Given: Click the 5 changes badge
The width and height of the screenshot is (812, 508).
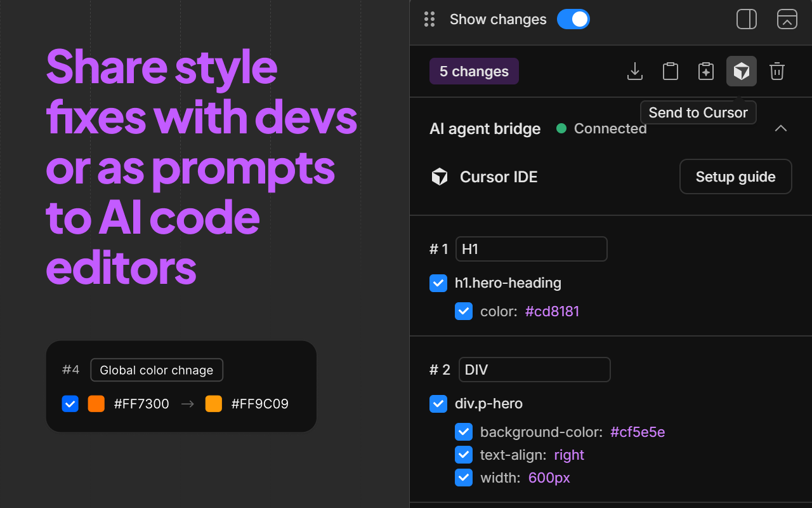Looking at the screenshot, I should [474, 71].
